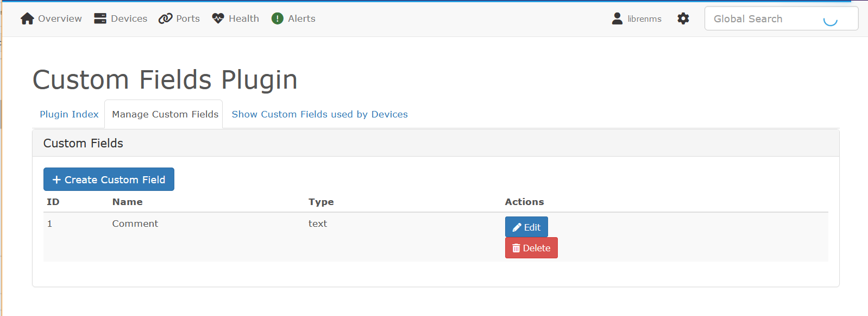This screenshot has width=868, height=316.
Task: Click the Health heartbeat icon
Action: point(218,18)
